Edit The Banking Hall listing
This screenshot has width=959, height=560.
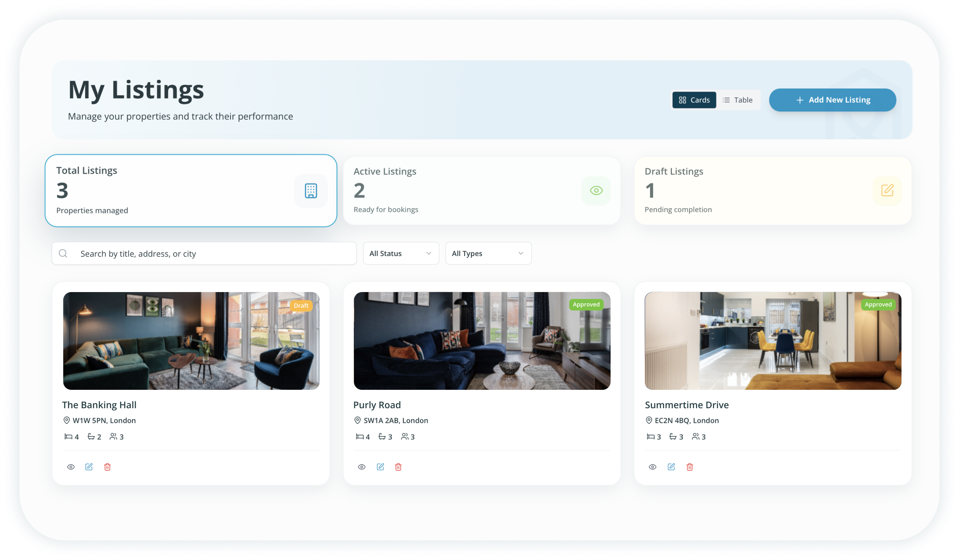tap(89, 467)
